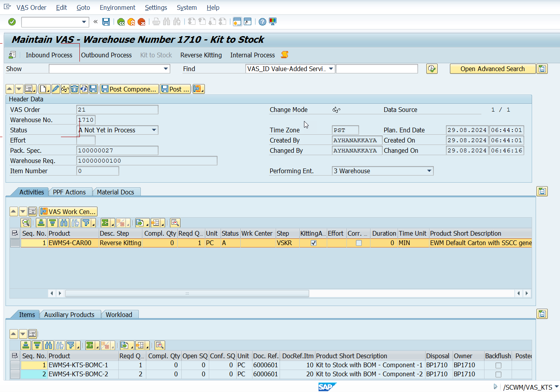
Task: Click the red Cancel icon
Action: 142,22
